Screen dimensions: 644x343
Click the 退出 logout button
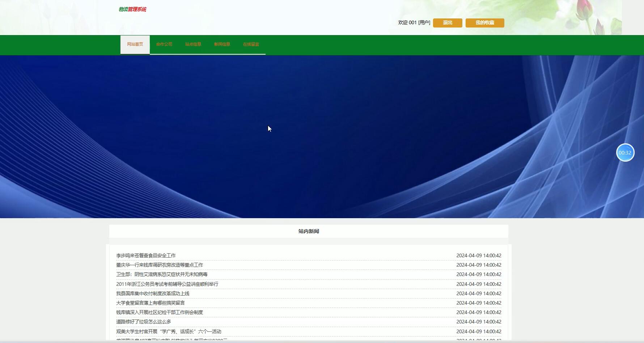[x=447, y=22]
